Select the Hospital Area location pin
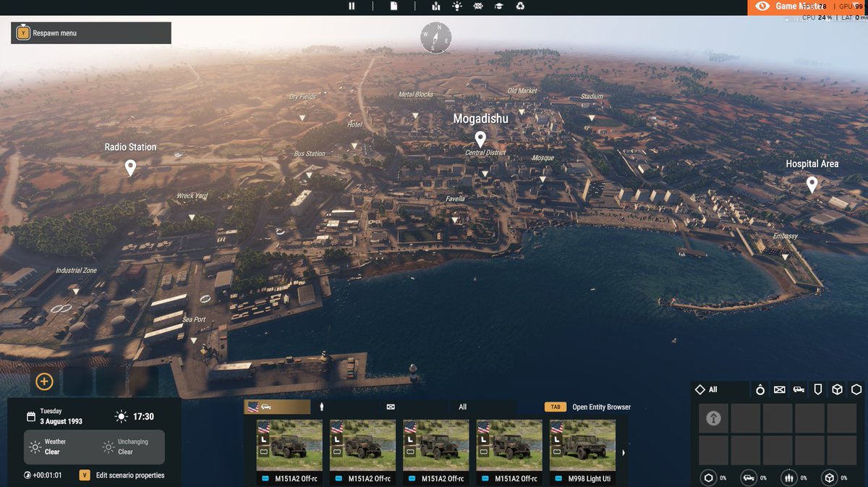This screenshot has height=487, width=868. coord(812,185)
